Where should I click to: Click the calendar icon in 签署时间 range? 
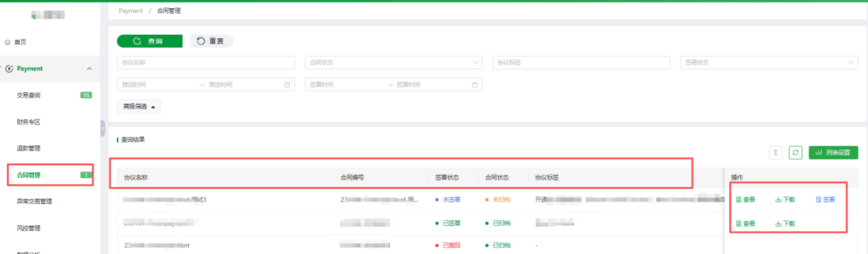point(474,85)
